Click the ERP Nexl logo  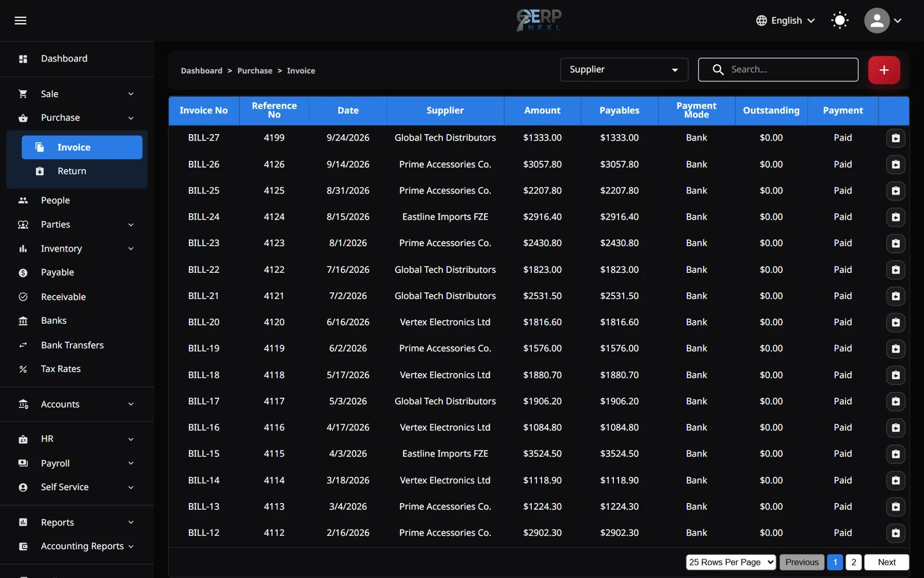[539, 20]
